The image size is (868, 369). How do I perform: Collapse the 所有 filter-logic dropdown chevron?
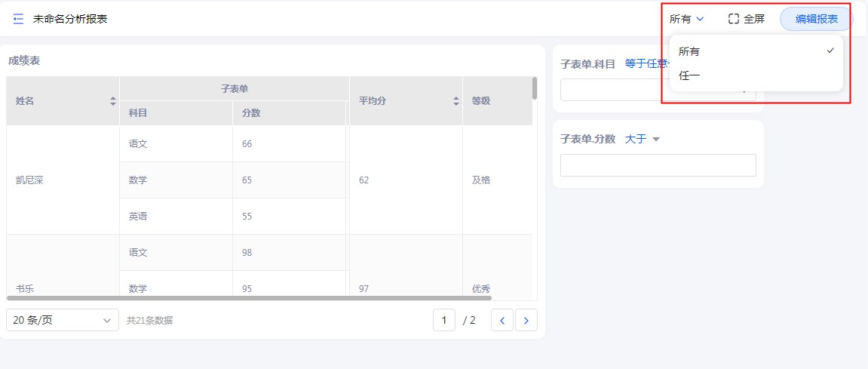pos(700,19)
